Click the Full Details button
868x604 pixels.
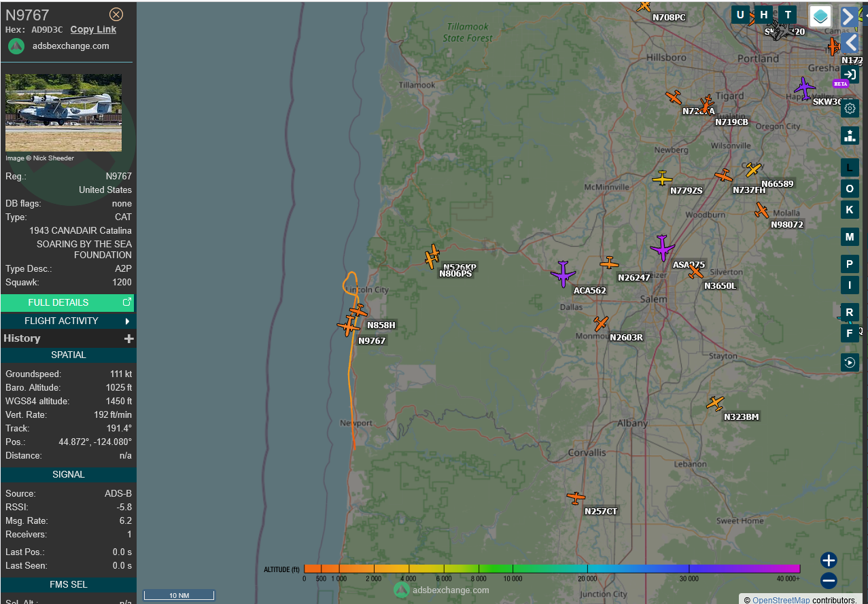coord(67,302)
